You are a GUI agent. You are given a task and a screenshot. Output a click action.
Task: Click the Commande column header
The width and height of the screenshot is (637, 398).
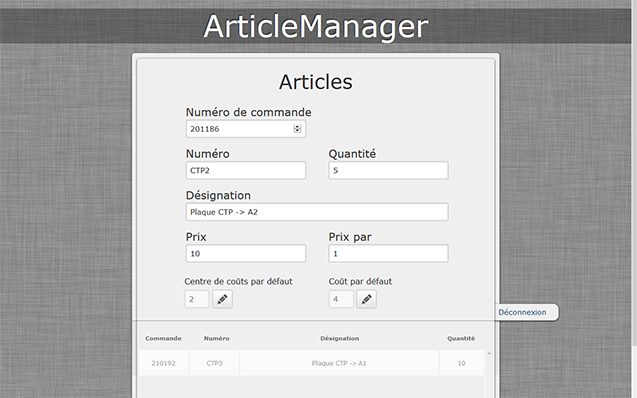pos(163,338)
